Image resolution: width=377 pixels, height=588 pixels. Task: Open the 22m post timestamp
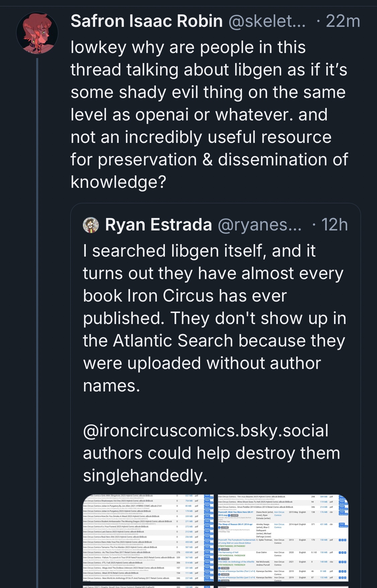point(342,21)
